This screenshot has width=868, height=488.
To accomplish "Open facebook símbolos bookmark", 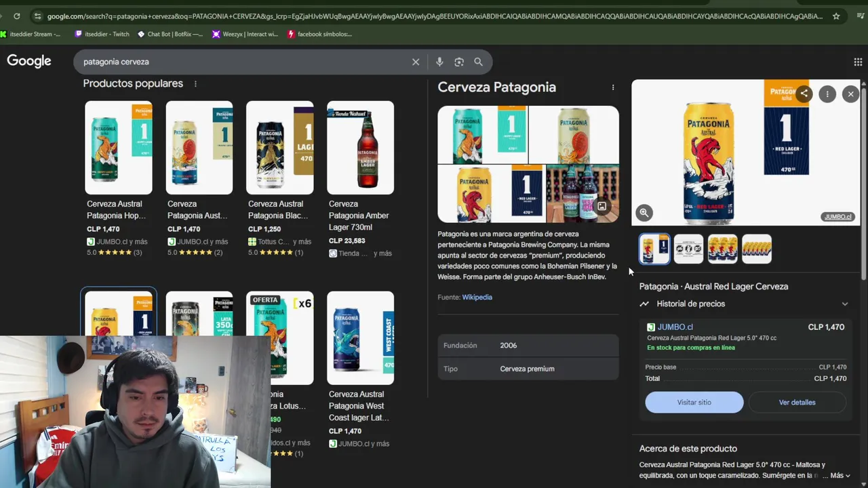I will point(320,34).
